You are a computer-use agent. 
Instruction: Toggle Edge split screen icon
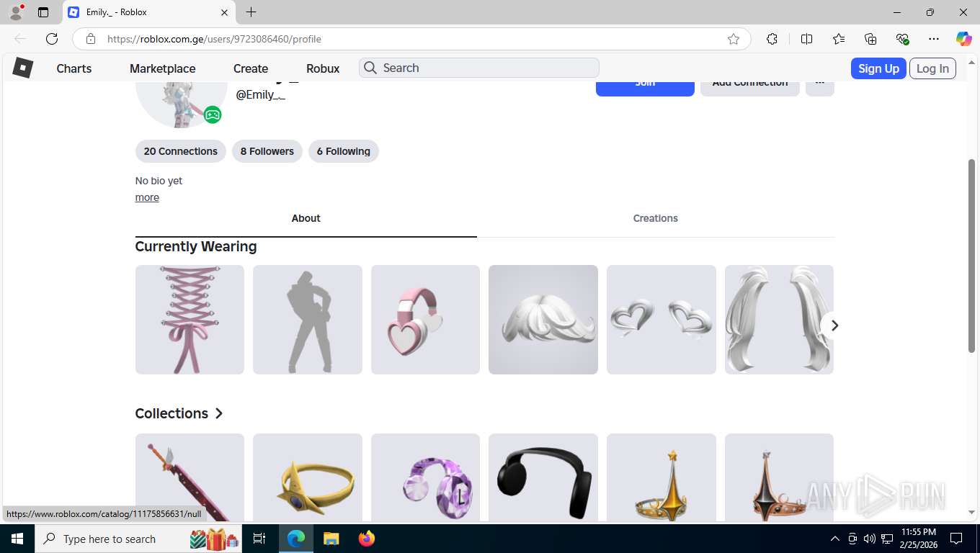coord(806,39)
